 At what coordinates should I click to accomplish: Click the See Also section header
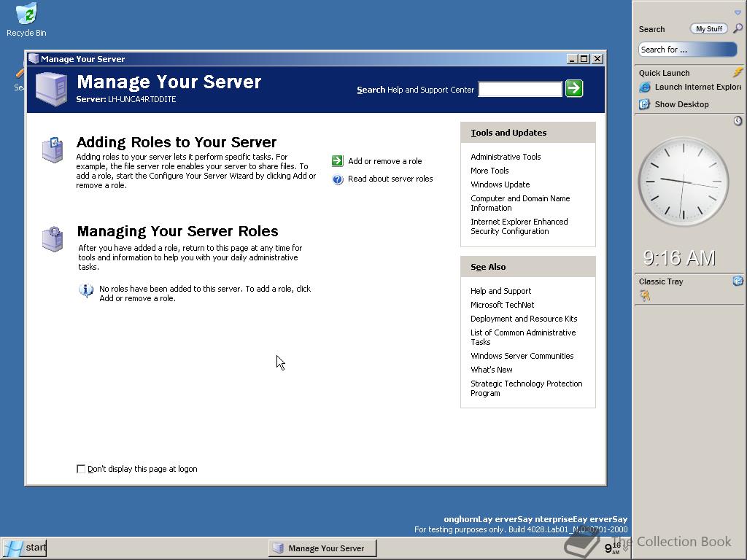[x=528, y=267]
